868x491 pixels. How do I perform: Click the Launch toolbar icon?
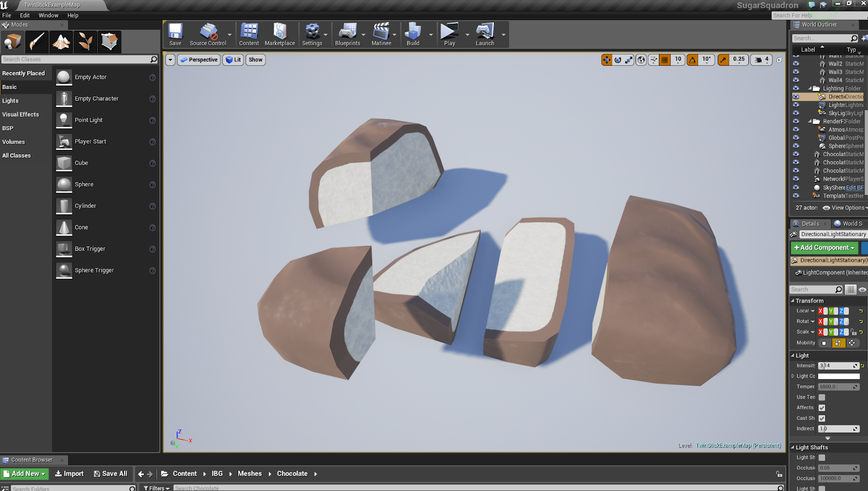point(485,34)
